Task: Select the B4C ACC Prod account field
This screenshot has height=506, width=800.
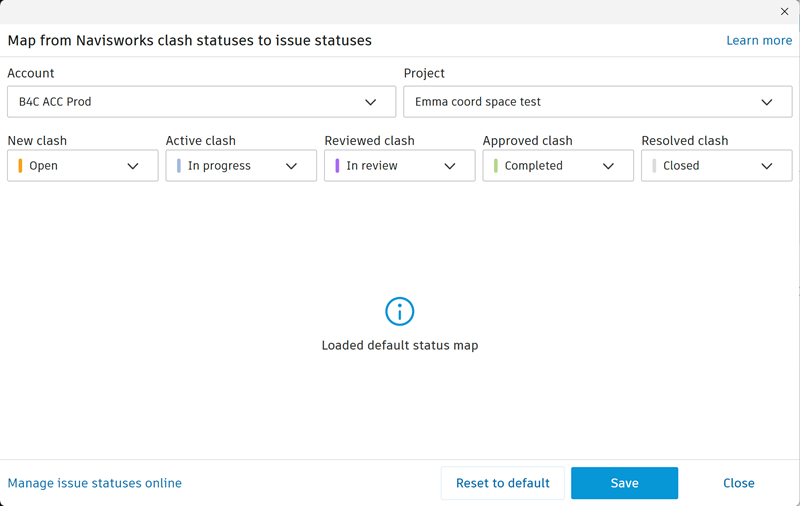Action: click(x=180, y=102)
